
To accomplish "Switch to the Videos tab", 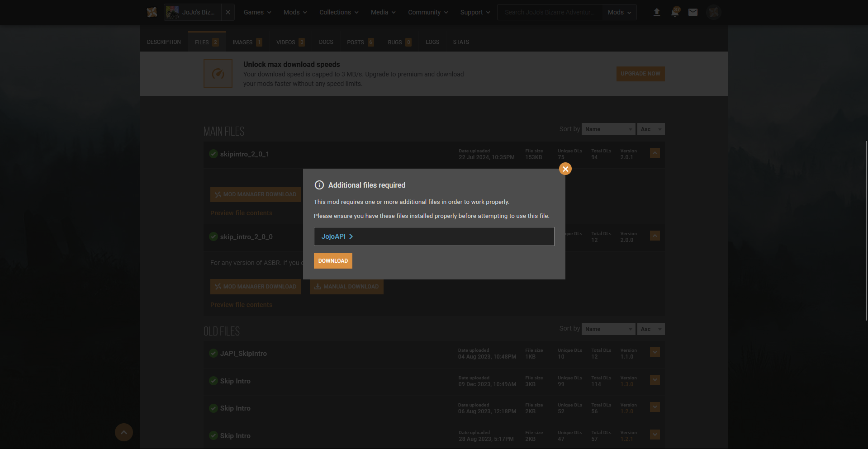I will click(x=290, y=42).
